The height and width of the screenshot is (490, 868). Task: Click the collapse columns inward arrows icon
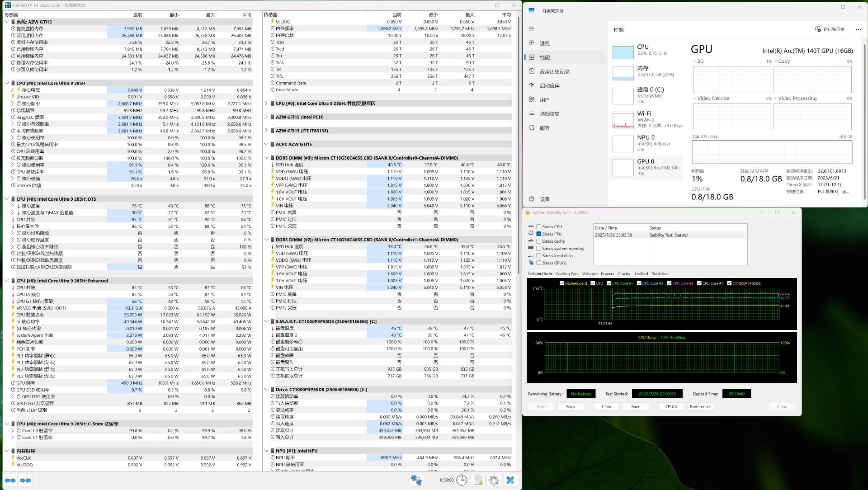pyautogui.click(x=25, y=480)
